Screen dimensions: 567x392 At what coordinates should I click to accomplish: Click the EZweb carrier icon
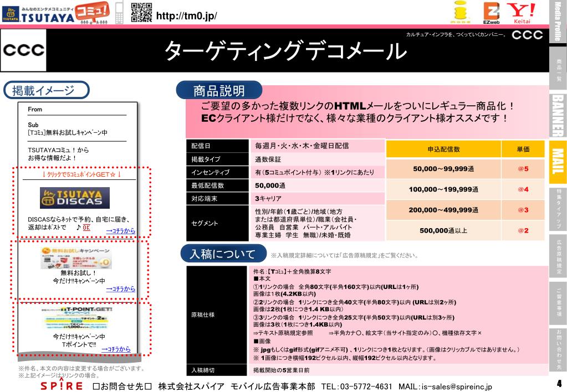pos(491,13)
